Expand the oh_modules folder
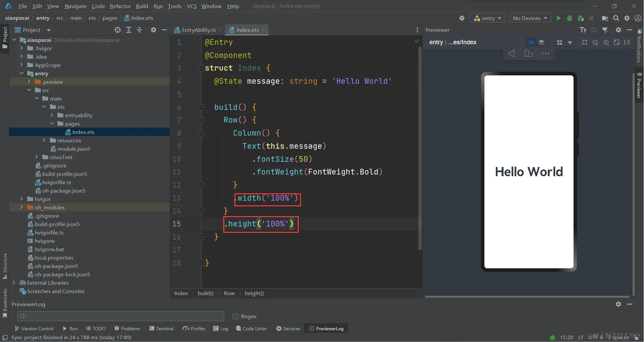This screenshot has height=342, width=644. pos(22,207)
